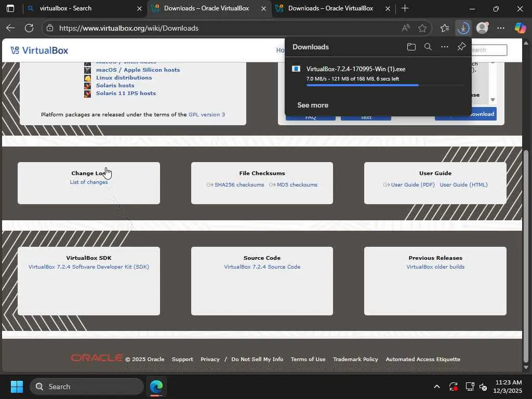Image resolution: width=532 pixels, height=399 pixels.
Task: Open Do Not Sell My Info link
Action: 257,360
